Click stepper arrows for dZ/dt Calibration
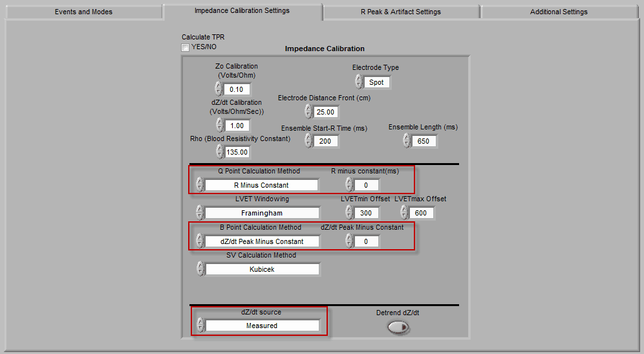 pyautogui.click(x=220, y=125)
